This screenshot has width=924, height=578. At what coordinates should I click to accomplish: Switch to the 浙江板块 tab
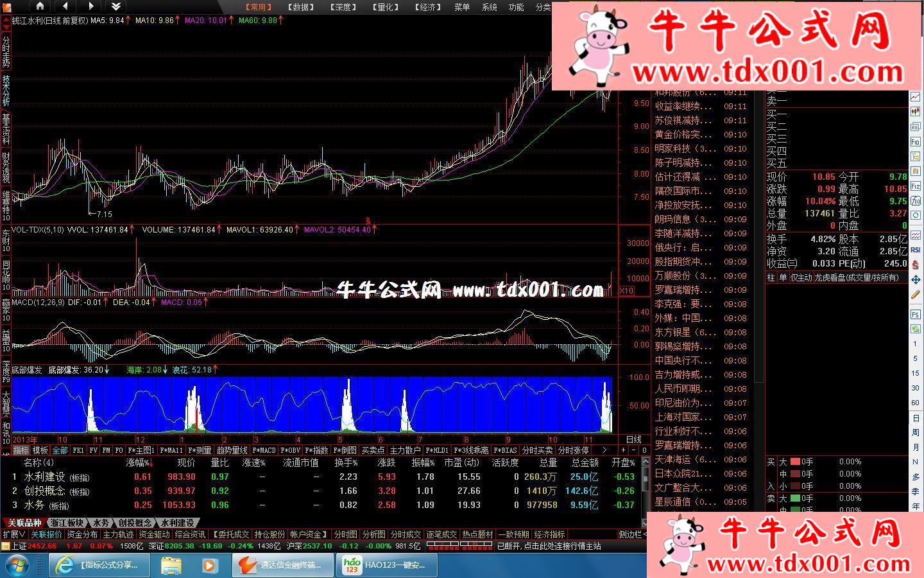(67, 523)
